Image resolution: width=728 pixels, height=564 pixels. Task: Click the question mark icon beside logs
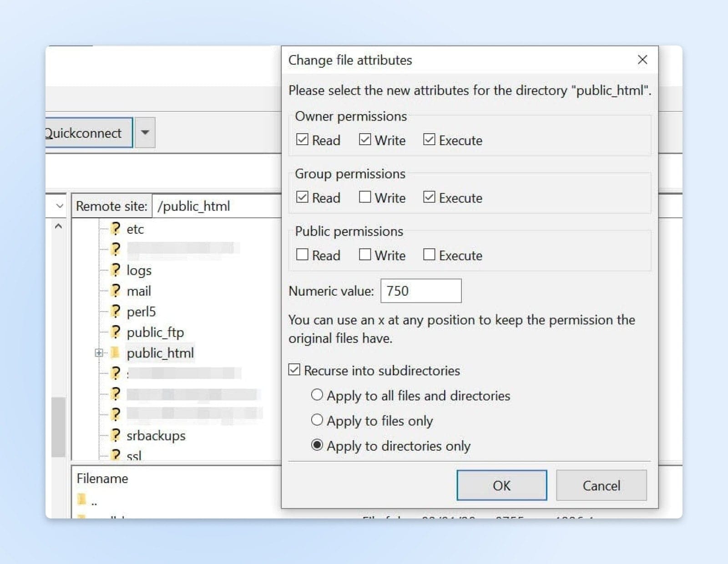coord(116,270)
